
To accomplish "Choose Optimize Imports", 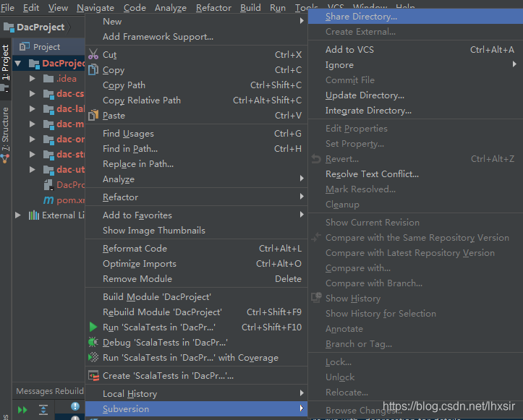I will click(196, 264).
